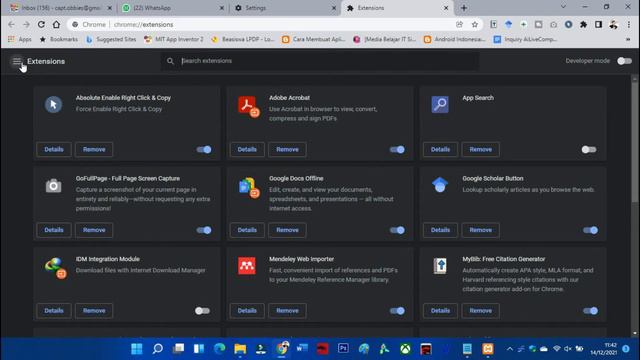Disable Google Scholar Button toggle

tap(590, 230)
